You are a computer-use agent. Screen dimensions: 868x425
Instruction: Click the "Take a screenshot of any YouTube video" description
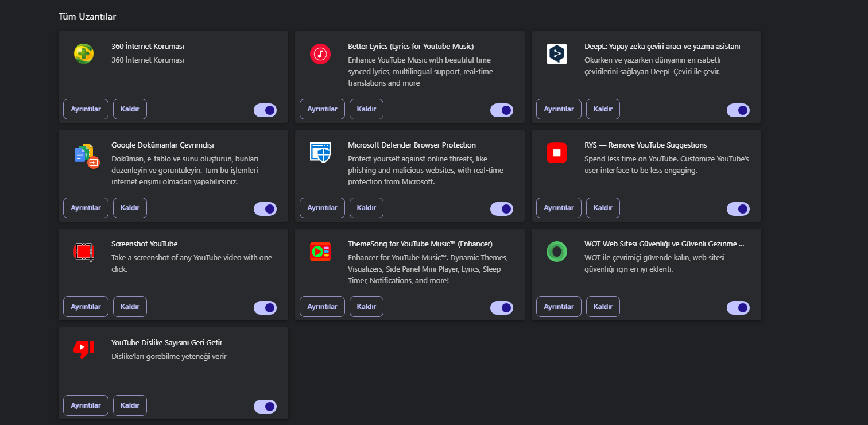[x=192, y=263]
